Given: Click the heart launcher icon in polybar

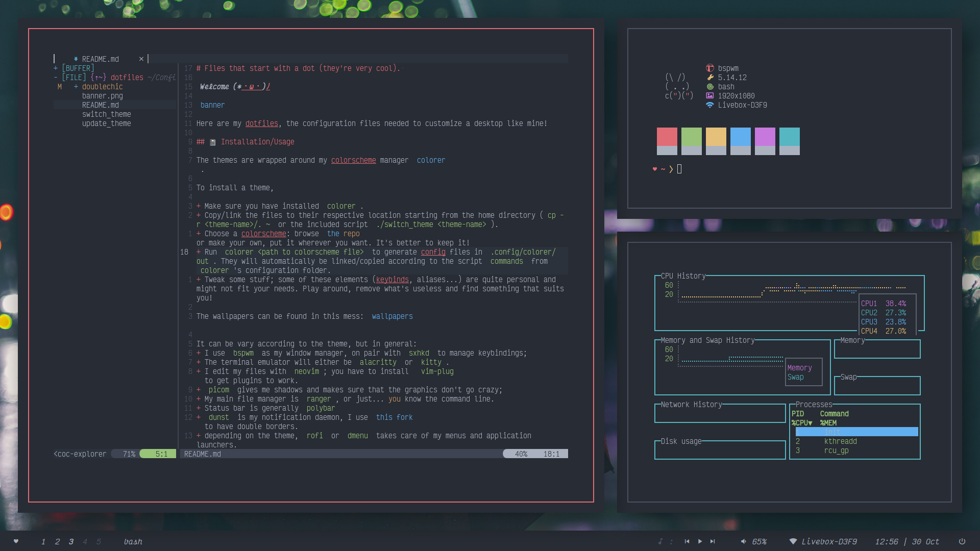Looking at the screenshot, I should [16, 541].
